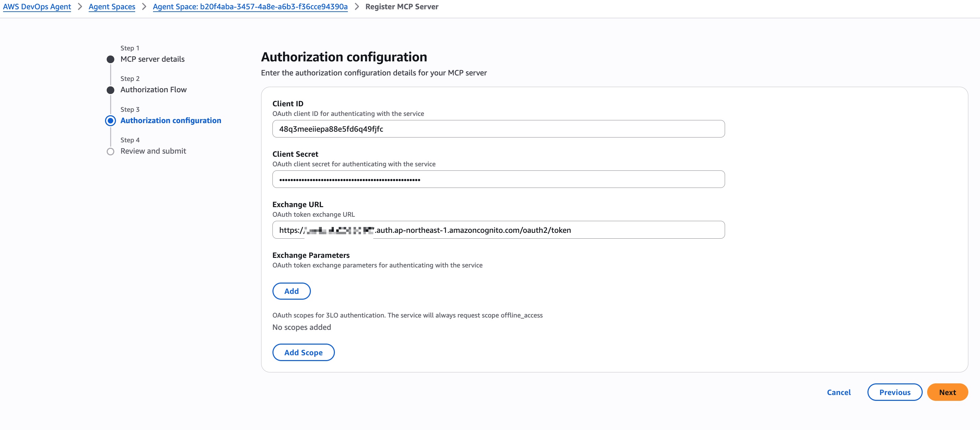
Task: Click inside the Client Secret input field
Action: (x=498, y=179)
